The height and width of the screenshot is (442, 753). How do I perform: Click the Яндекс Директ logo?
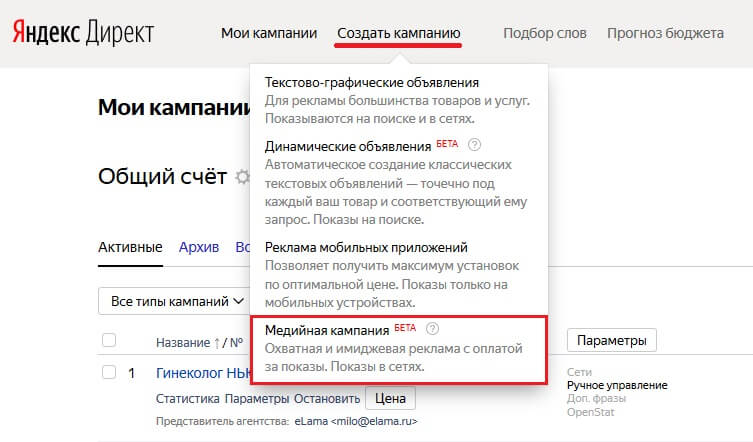coord(83,33)
